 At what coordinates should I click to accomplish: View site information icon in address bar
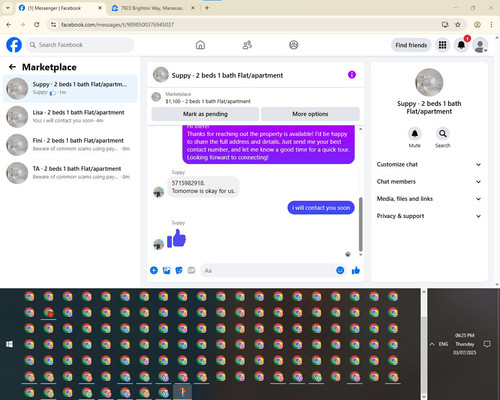point(54,24)
